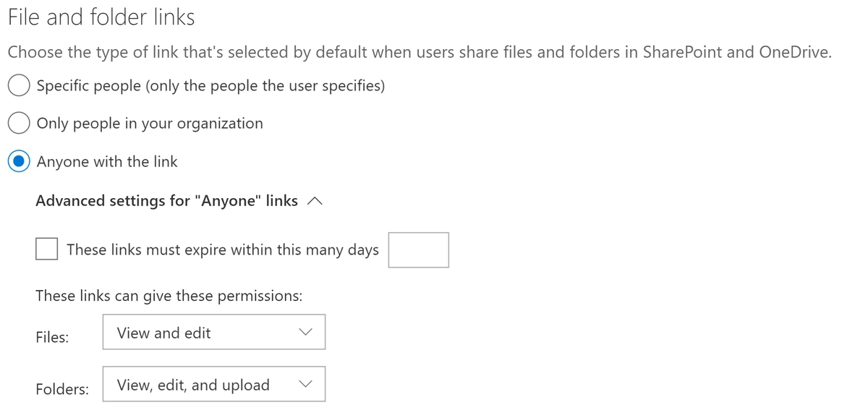Click the expiration days input box

click(x=418, y=249)
